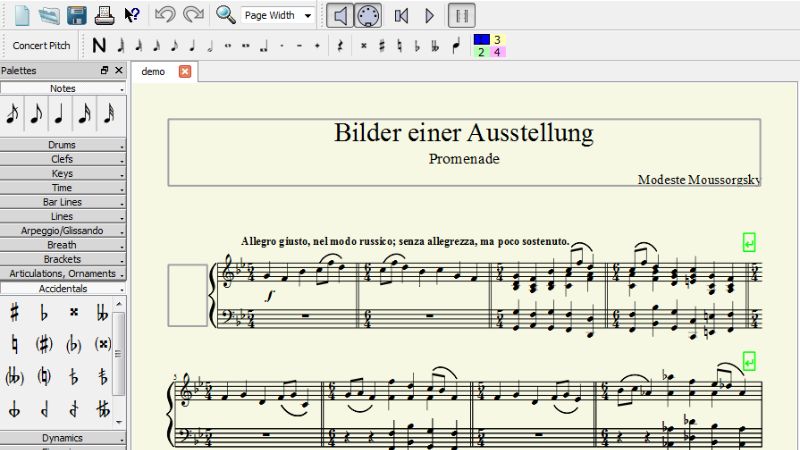Pick the parenthesized sharp in Accidentals palette

click(44, 345)
